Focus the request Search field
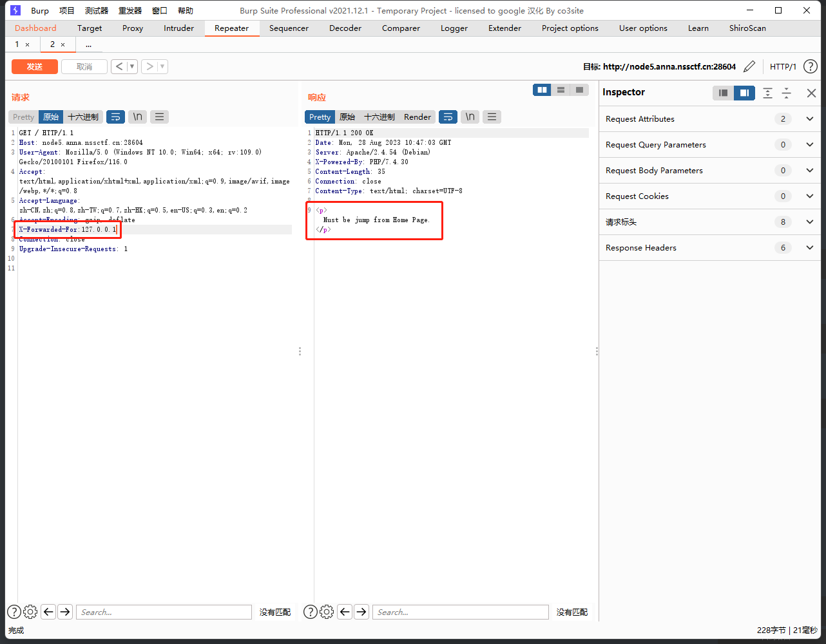 click(x=164, y=612)
